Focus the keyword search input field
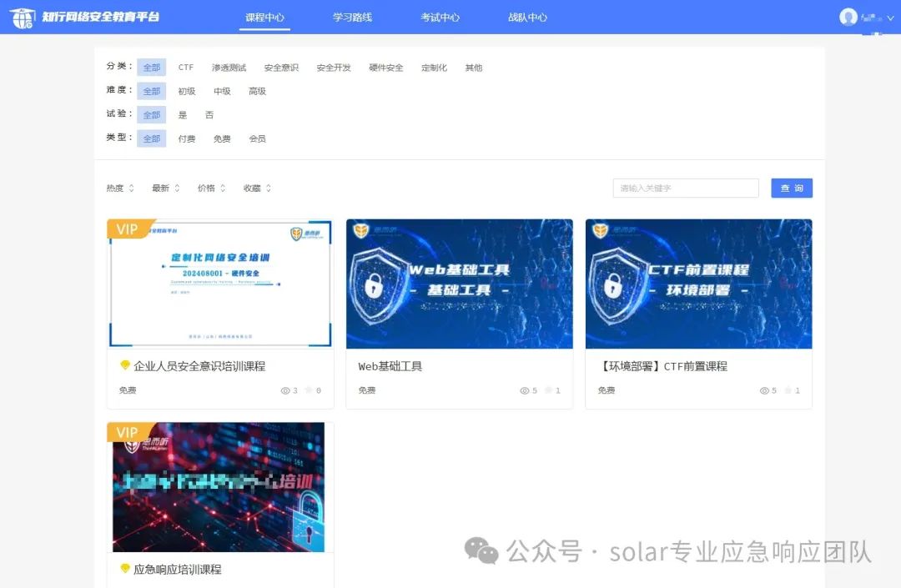Image resolution: width=901 pixels, height=588 pixels. pyautogui.click(x=686, y=188)
